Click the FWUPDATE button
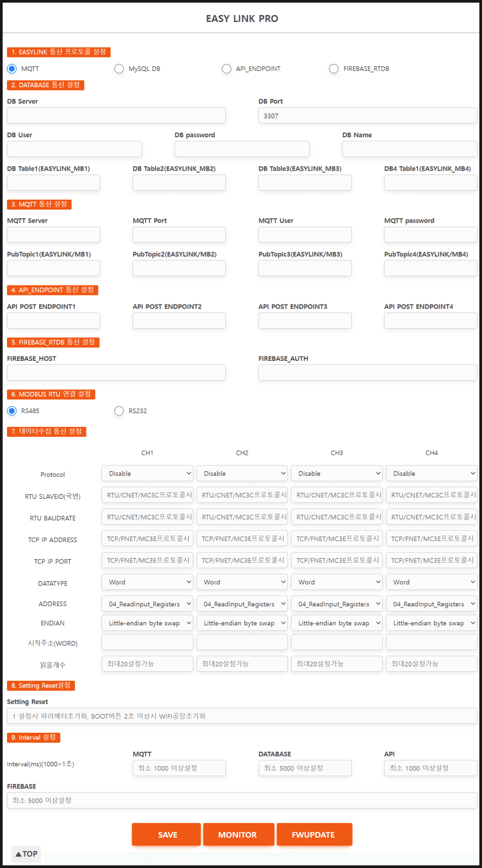 (314, 835)
